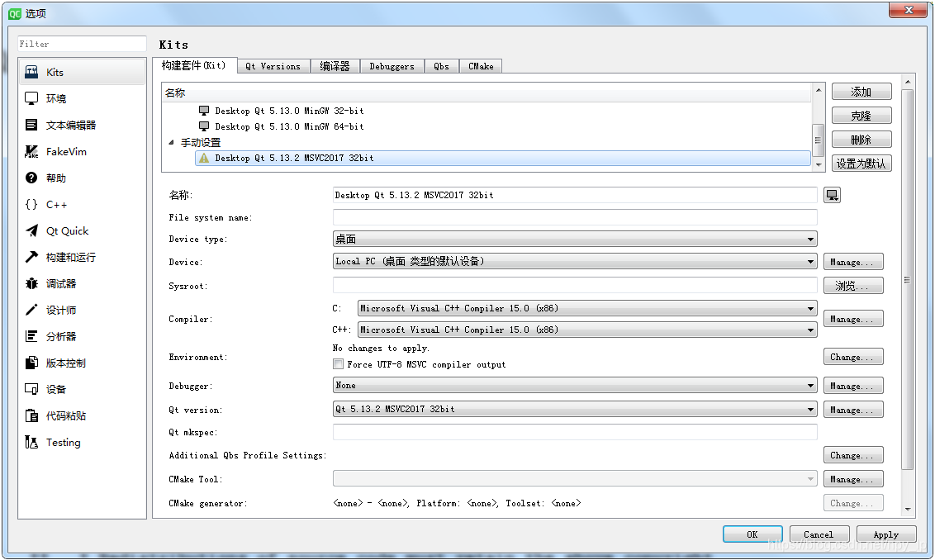Click Manage button next to Device

coord(853,262)
